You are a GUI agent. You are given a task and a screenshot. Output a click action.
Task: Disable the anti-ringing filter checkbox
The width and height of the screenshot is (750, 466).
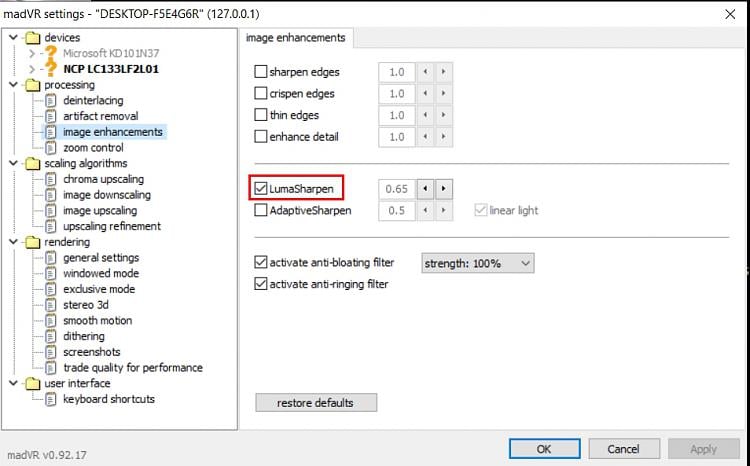261,284
